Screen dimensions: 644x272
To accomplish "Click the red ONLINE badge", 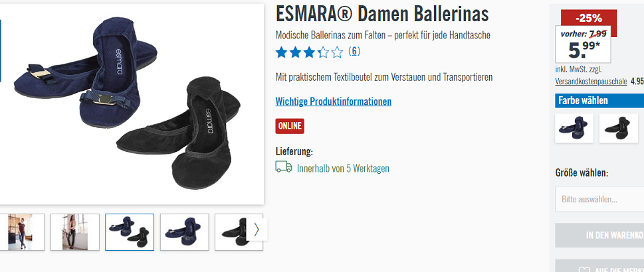I will 290,126.
